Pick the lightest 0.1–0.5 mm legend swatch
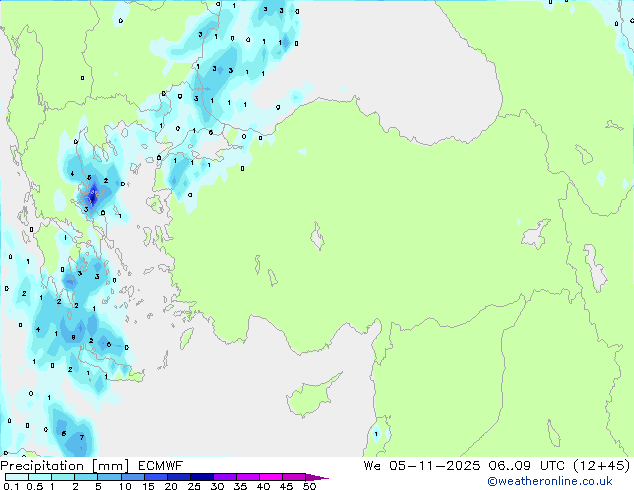 tap(17, 477)
